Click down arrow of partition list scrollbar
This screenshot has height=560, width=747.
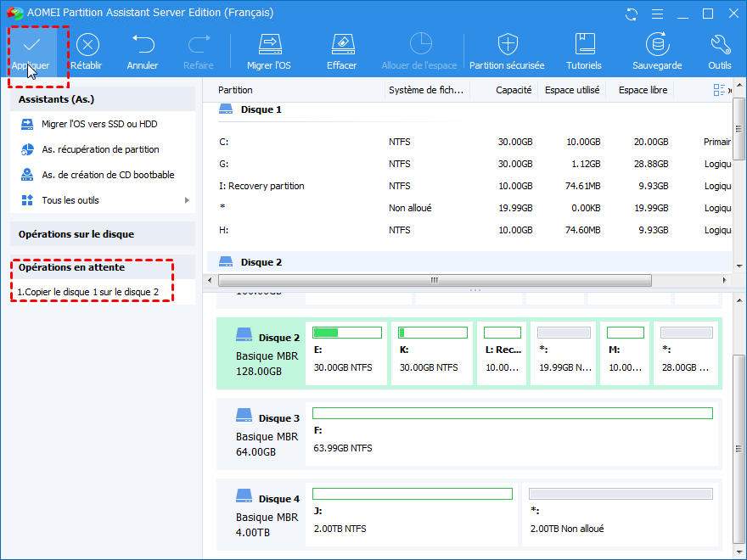pyautogui.click(x=739, y=266)
